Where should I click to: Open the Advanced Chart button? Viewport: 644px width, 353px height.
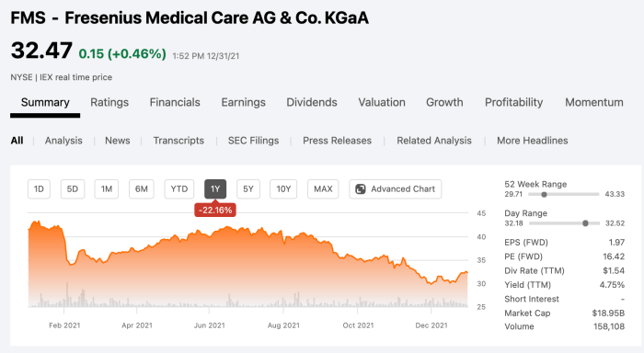(x=395, y=189)
